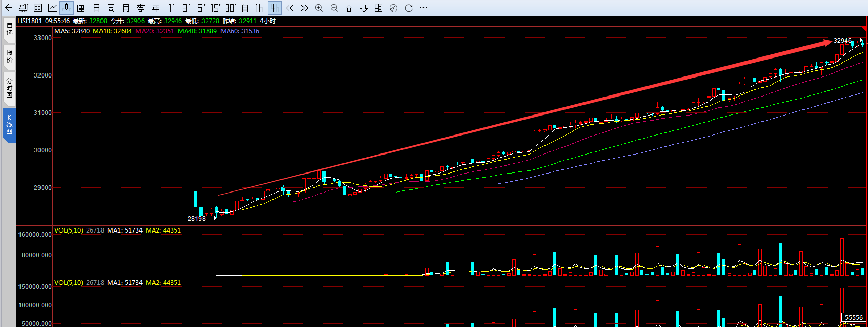Click the 30000 price axis label
Image resolution: width=868 pixels, height=327 pixels.
(43, 150)
